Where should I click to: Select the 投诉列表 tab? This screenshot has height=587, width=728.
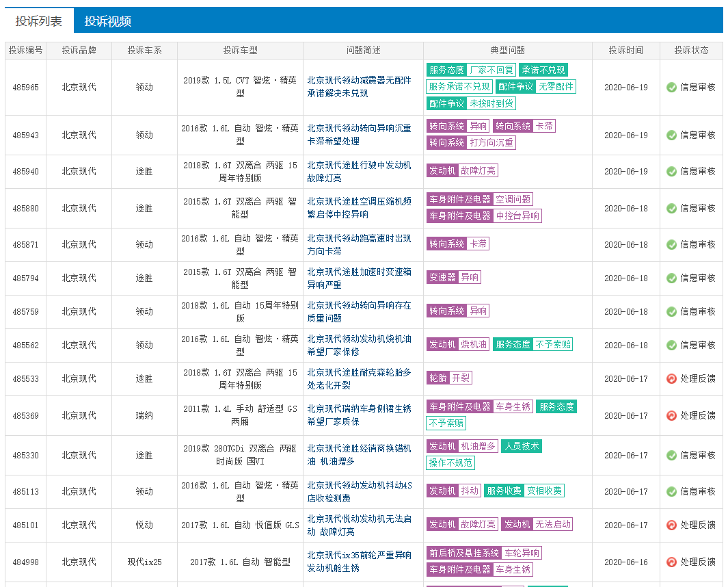point(39,21)
